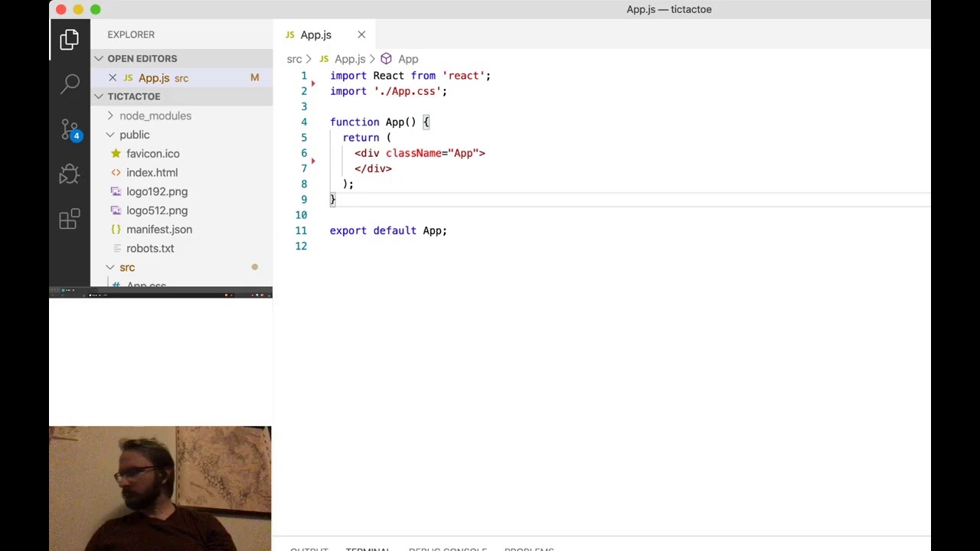Click line number 4 in gutter
The height and width of the screenshot is (551, 980).
304,122
